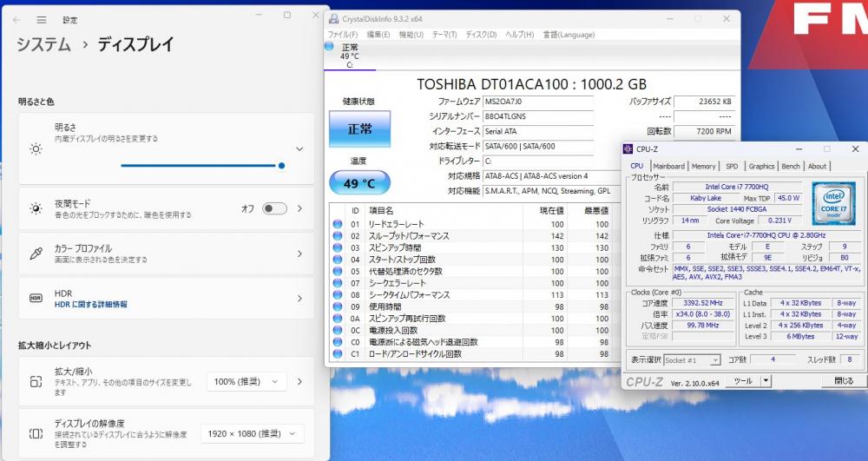Viewport: 868px width, 461px height.
Task: Open the ファイル(F) menu in CrystalDiskInfo
Action: (x=343, y=35)
